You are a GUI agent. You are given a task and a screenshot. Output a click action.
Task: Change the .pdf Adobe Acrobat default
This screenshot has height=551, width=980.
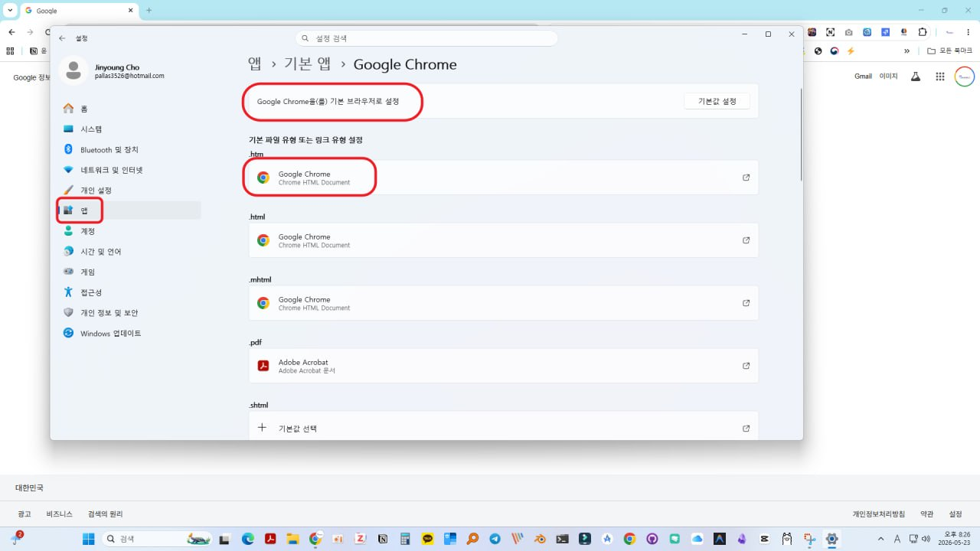coord(503,366)
